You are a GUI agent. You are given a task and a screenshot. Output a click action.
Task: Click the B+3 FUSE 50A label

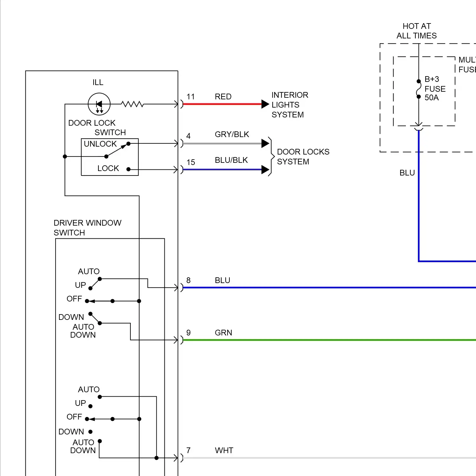(x=435, y=89)
